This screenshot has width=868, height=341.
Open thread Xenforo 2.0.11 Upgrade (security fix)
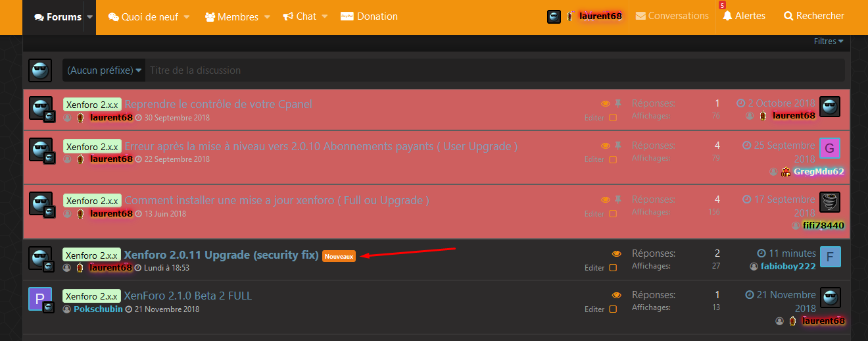pos(221,255)
